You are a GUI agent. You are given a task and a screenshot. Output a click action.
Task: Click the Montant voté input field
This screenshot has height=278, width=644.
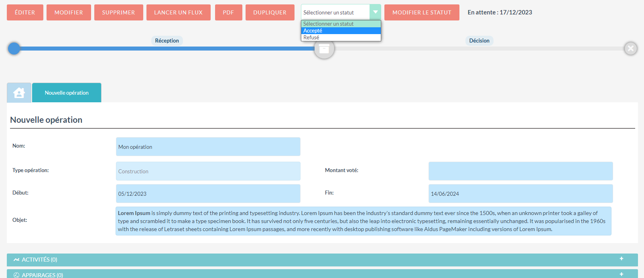click(x=520, y=171)
